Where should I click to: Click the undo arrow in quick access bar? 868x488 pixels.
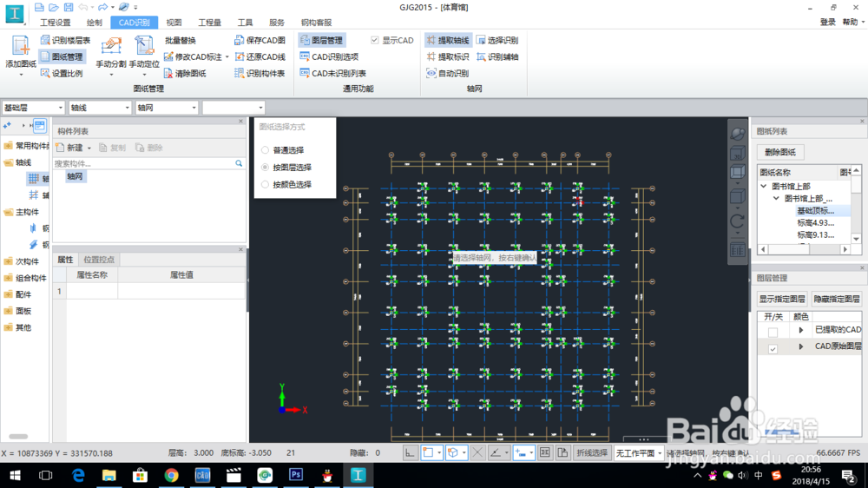point(83,7)
